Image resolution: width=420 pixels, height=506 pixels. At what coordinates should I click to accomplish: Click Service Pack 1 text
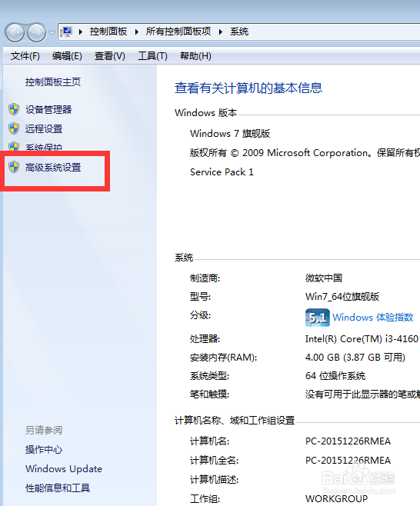click(x=222, y=172)
